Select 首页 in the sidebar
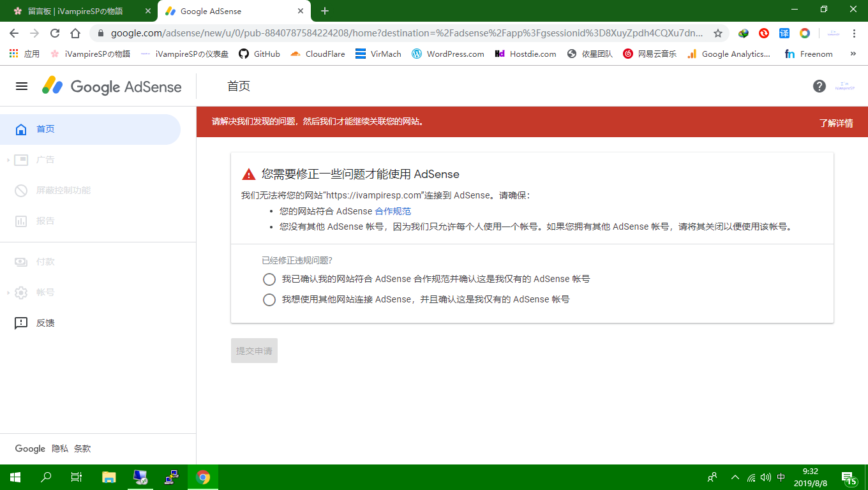The height and width of the screenshot is (490, 868). tap(90, 130)
